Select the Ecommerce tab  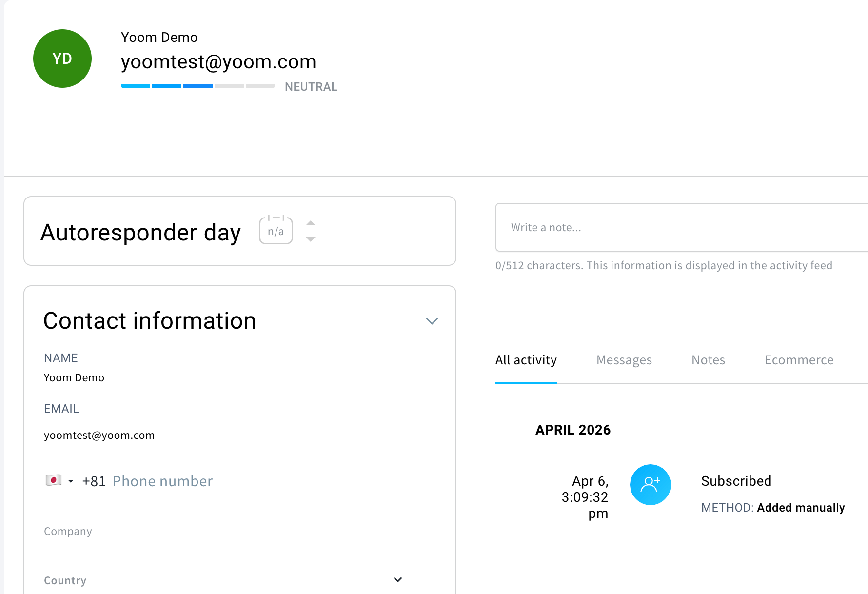pyautogui.click(x=799, y=360)
